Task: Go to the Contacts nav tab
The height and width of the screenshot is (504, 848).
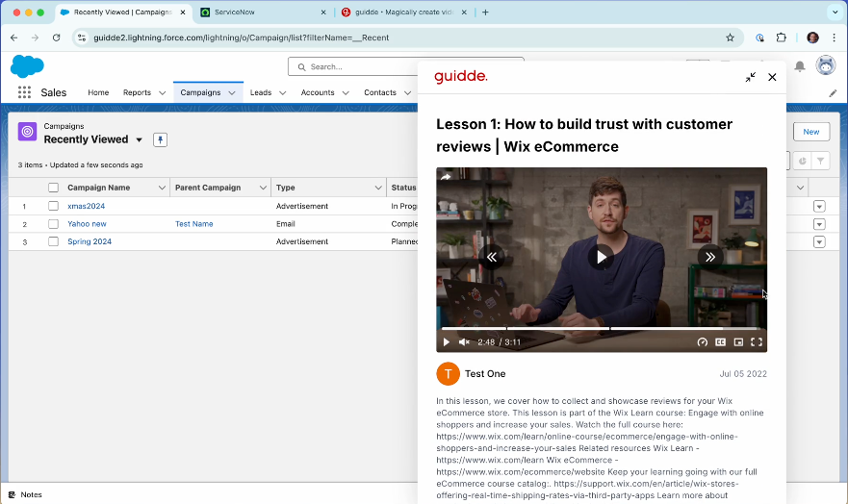Action: point(380,92)
